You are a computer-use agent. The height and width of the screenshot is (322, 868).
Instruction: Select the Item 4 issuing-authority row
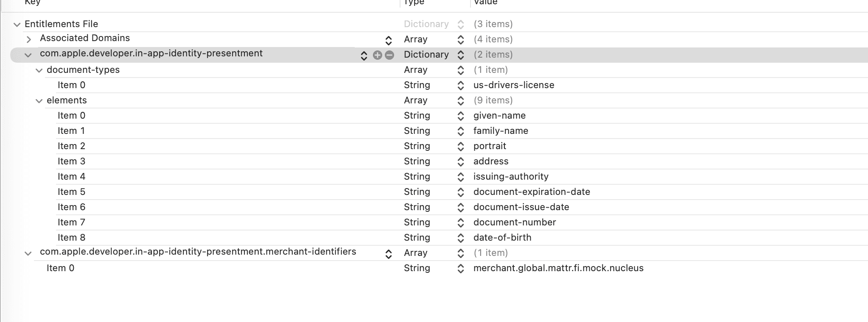click(71, 177)
